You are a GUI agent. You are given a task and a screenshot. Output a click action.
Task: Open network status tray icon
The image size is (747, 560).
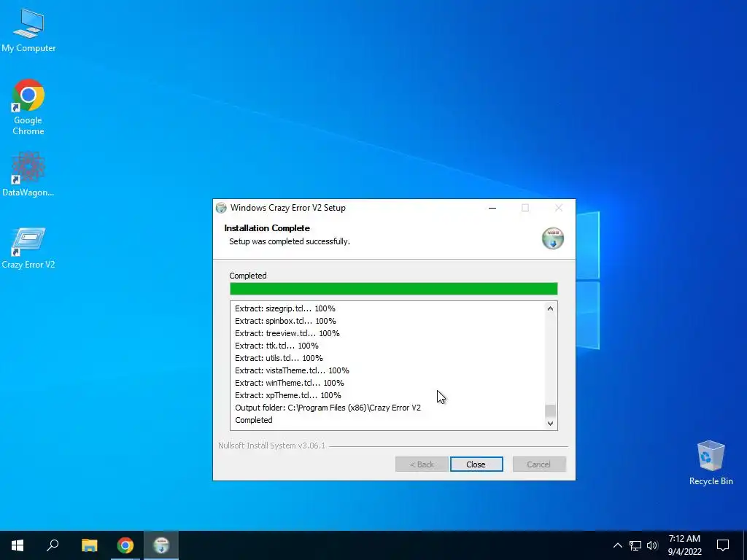pyautogui.click(x=635, y=545)
